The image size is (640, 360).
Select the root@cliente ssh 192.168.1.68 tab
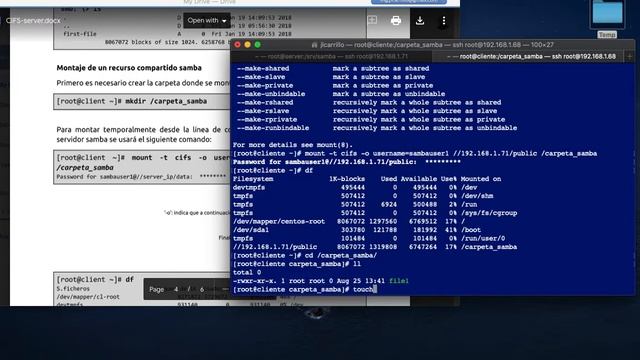coord(531,57)
